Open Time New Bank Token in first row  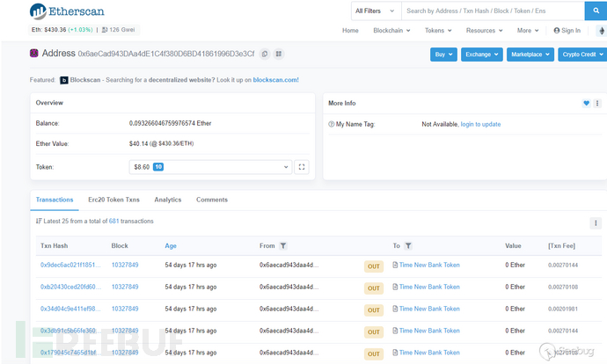pos(429,265)
